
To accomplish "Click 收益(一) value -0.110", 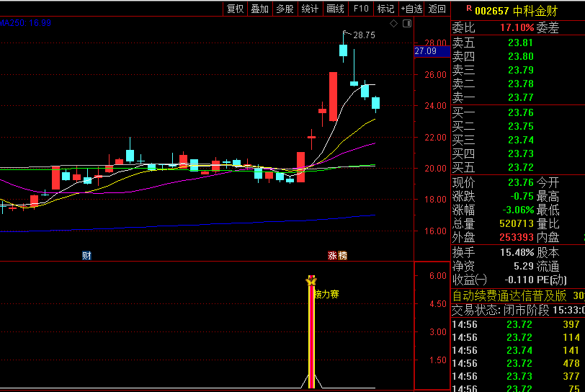I will point(519,280).
